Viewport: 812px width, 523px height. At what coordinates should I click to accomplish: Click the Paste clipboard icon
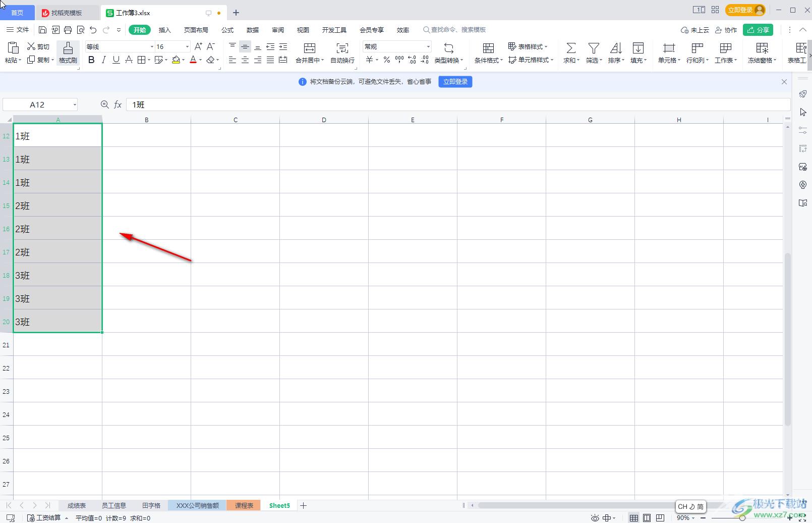[13, 48]
